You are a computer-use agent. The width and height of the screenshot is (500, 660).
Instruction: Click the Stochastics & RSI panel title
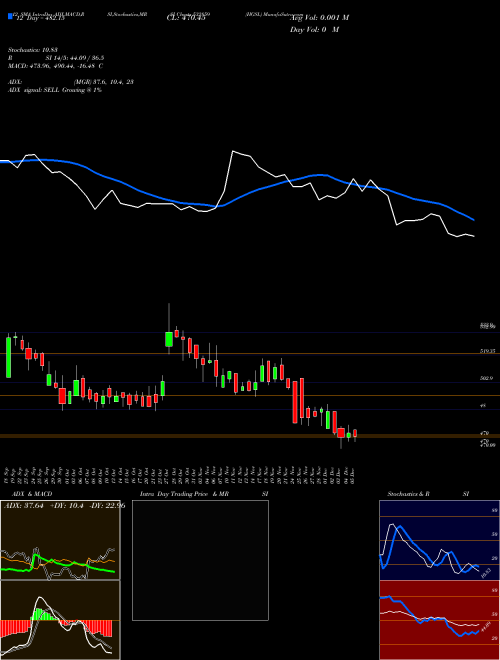pyautogui.click(x=428, y=494)
